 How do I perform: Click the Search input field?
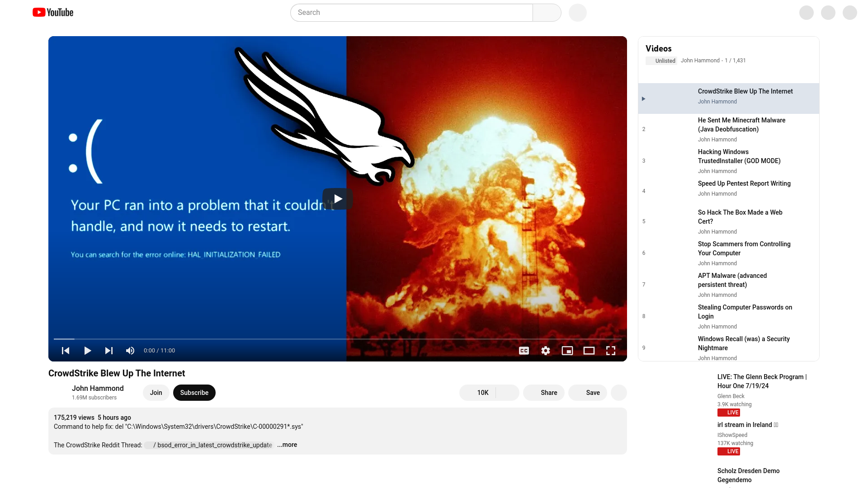pyautogui.click(x=411, y=13)
